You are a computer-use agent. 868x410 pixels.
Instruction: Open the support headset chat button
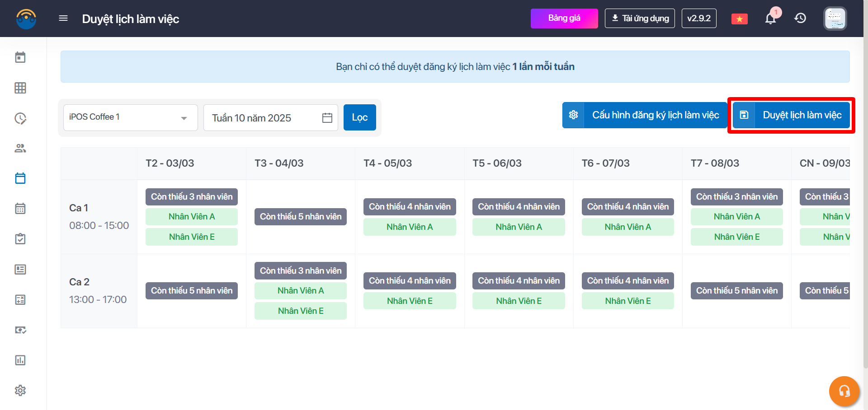844,391
